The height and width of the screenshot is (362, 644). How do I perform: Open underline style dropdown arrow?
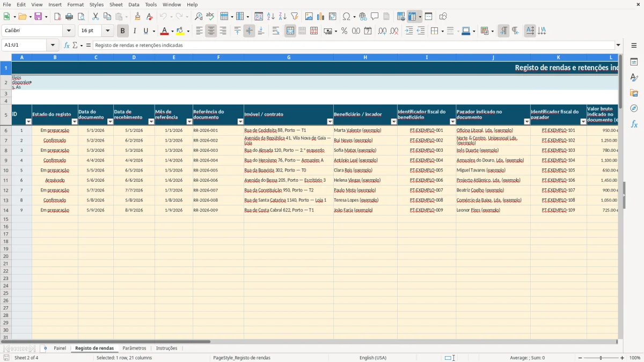click(x=153, y=31)
